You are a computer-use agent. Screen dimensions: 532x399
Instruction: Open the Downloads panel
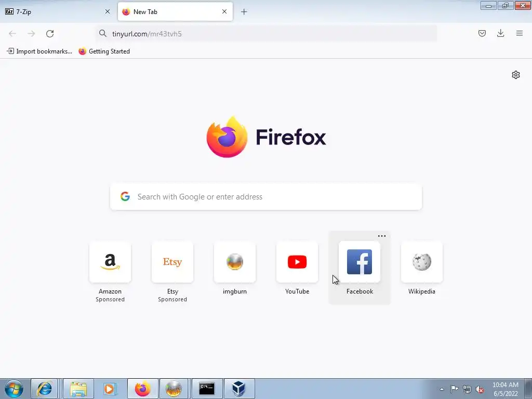500,33
